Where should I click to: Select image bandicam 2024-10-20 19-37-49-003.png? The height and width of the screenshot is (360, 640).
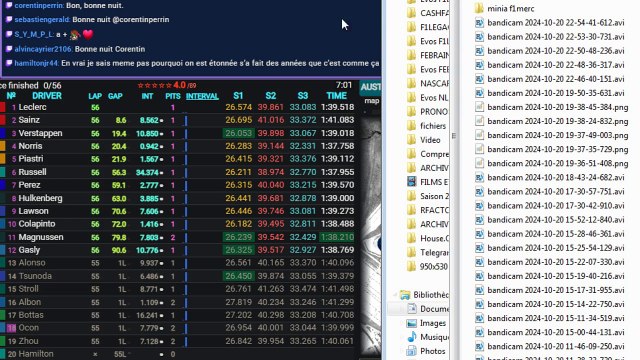pyautogui.click(x=552, y=135)
